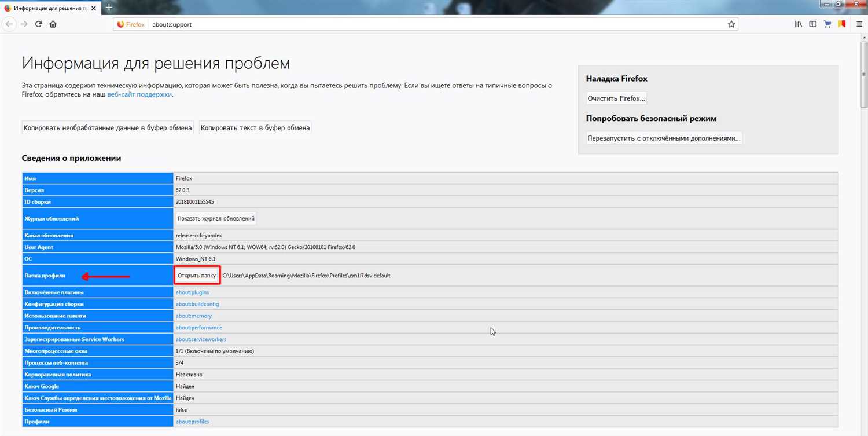868x436 pixels.
Task: Open the about:profiles link
Action: click(x=192, y=422)
